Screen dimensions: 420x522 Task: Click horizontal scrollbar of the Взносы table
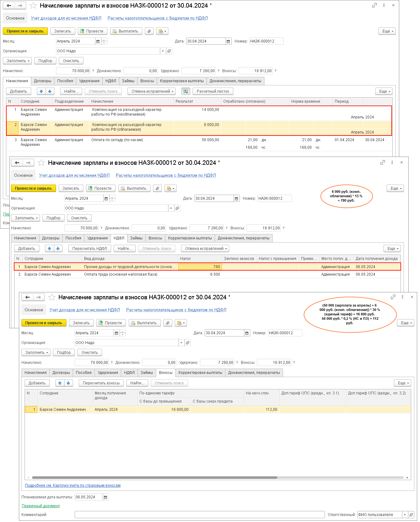[155, 478]
